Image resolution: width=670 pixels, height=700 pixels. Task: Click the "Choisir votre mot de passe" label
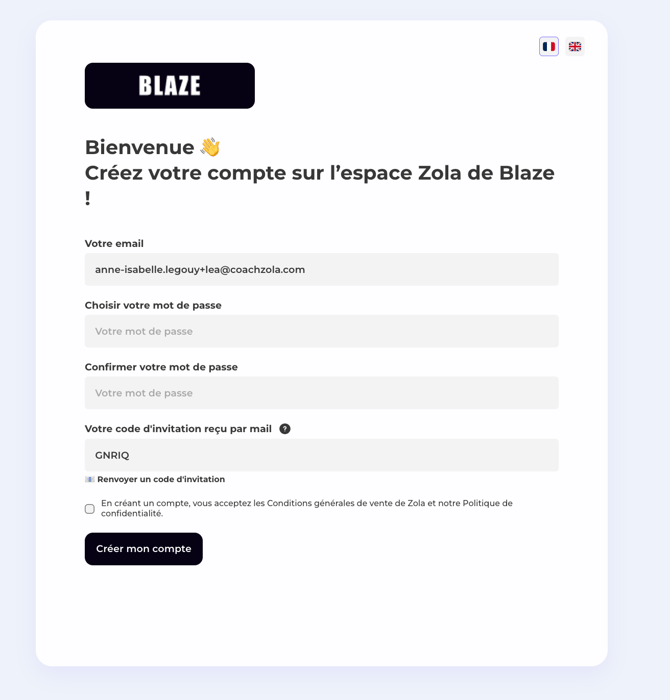[153, 306]
